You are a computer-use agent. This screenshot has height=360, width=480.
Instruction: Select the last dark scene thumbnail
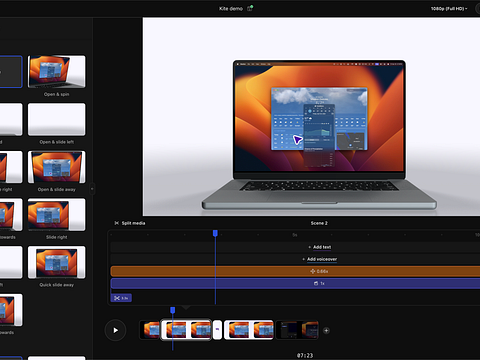point(297,330)
